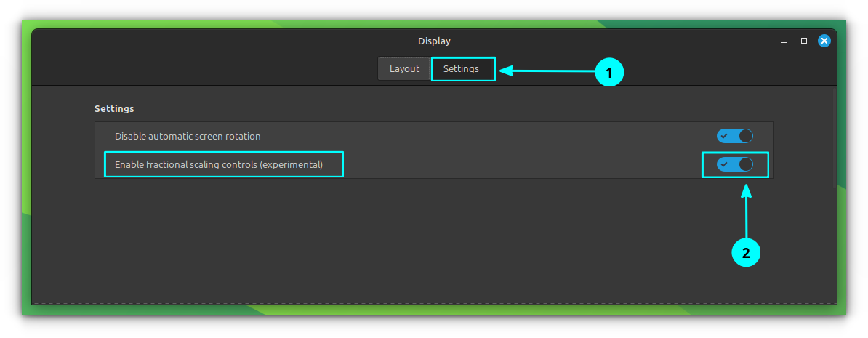
Task: Click the dark knob of fractional scaling switch
Action: [744, 165]
